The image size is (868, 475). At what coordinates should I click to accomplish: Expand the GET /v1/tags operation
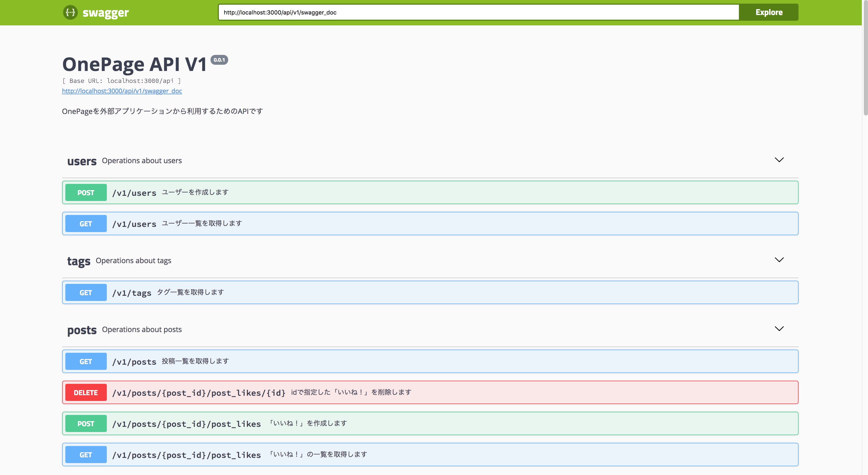point(430,293)
